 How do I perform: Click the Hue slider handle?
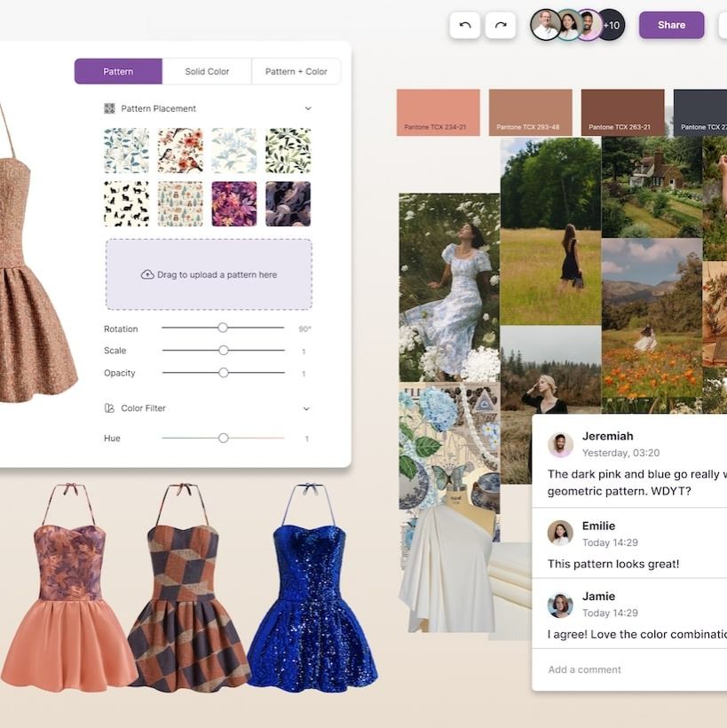(x=224, y=438)
